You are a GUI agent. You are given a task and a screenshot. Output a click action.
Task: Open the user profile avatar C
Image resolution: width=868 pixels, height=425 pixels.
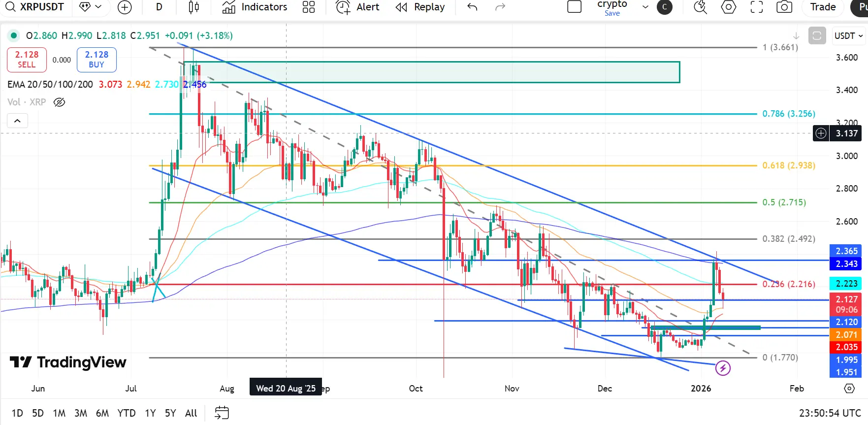coord(665,7)
